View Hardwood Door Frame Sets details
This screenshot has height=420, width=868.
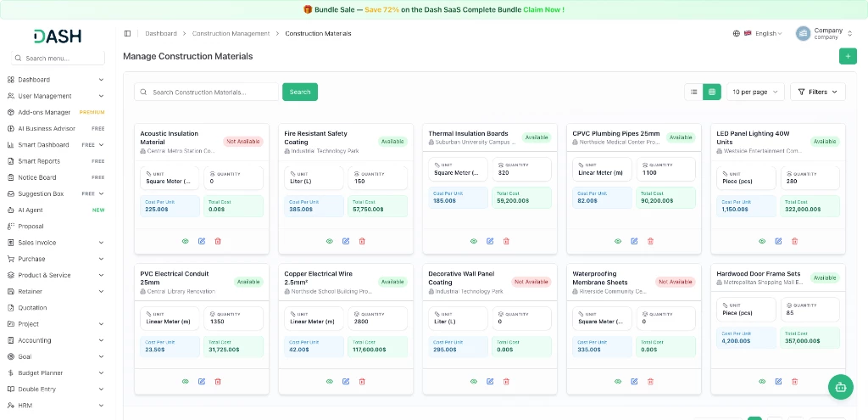[762, 381]
